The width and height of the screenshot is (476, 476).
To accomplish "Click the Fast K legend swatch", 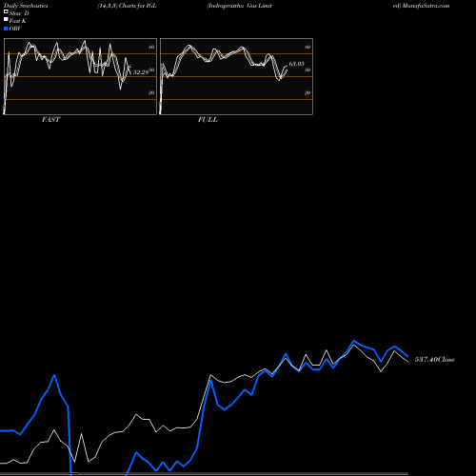I will point(6,20).
